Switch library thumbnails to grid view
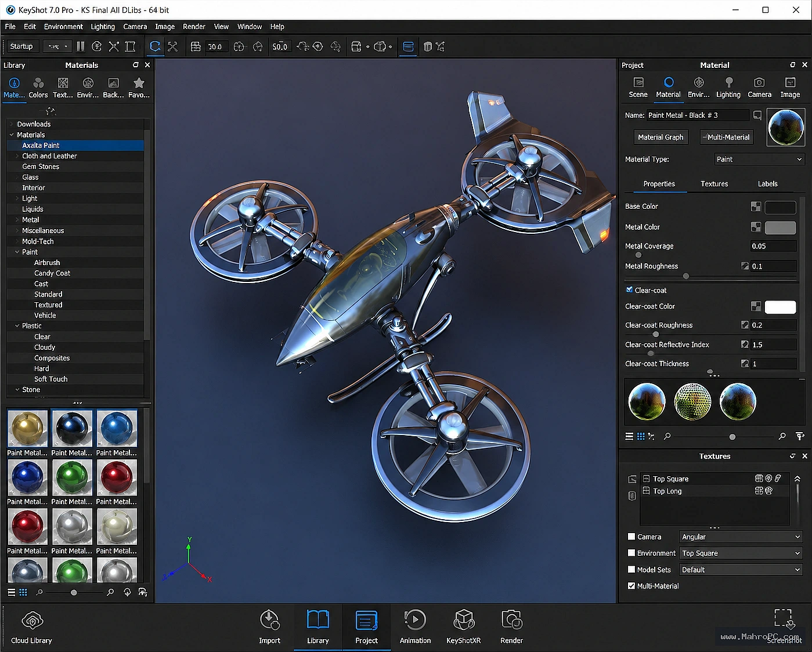Viewport: 812px width, 652px height. point(23,592)
